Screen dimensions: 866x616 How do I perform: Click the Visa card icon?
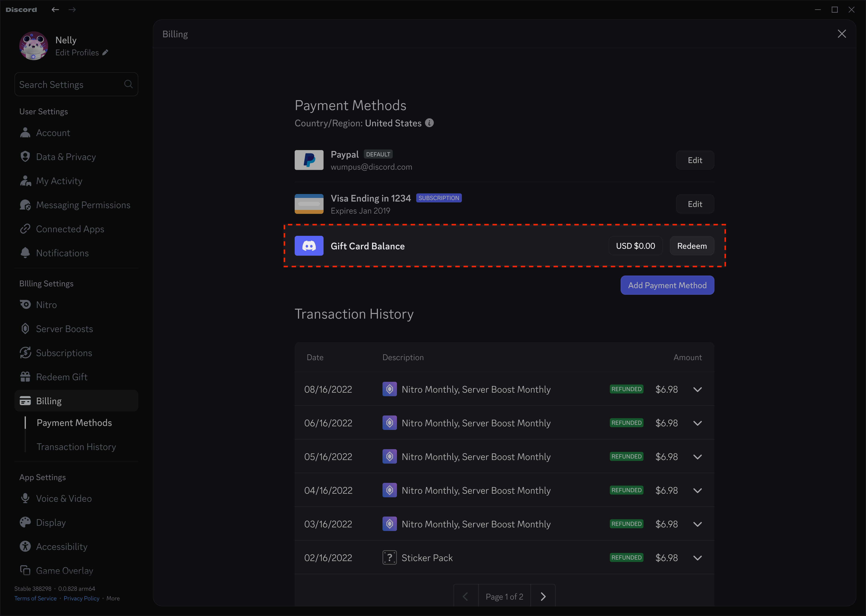pos(309,204)
